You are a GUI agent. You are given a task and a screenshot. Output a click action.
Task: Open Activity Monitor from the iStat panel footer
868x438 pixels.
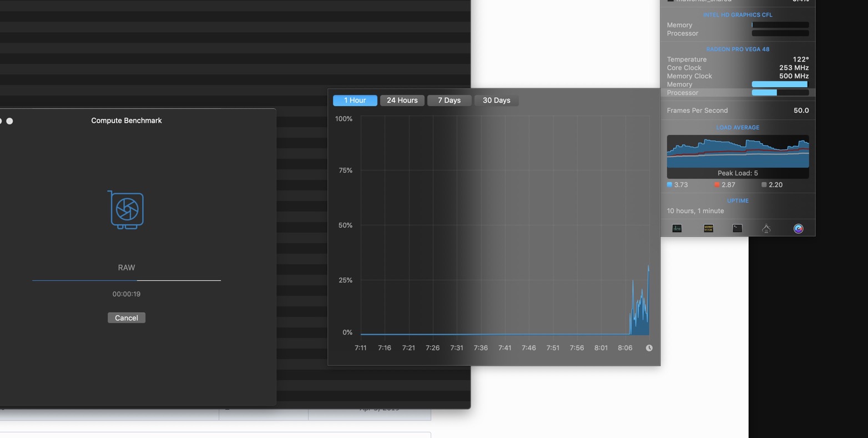677,228
